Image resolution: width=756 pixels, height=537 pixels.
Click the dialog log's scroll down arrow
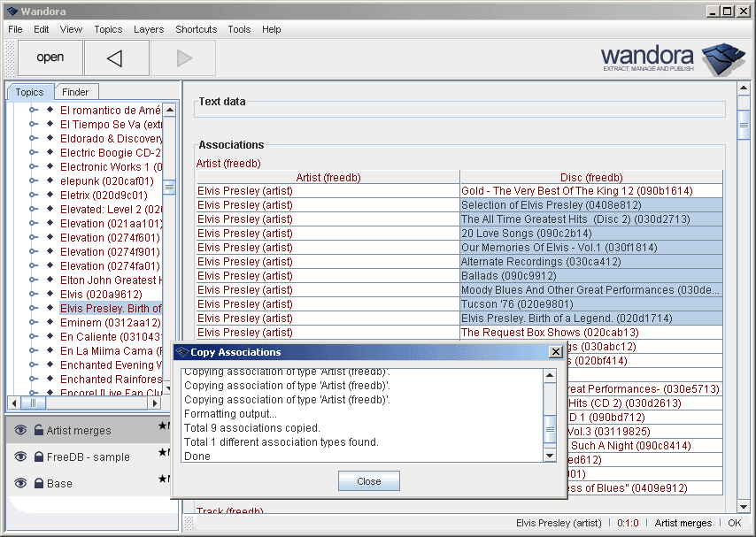(550, 455)
